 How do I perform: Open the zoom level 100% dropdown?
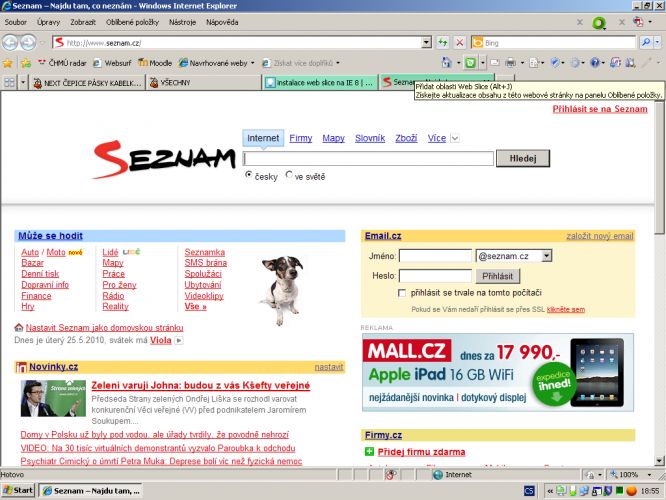649,475
